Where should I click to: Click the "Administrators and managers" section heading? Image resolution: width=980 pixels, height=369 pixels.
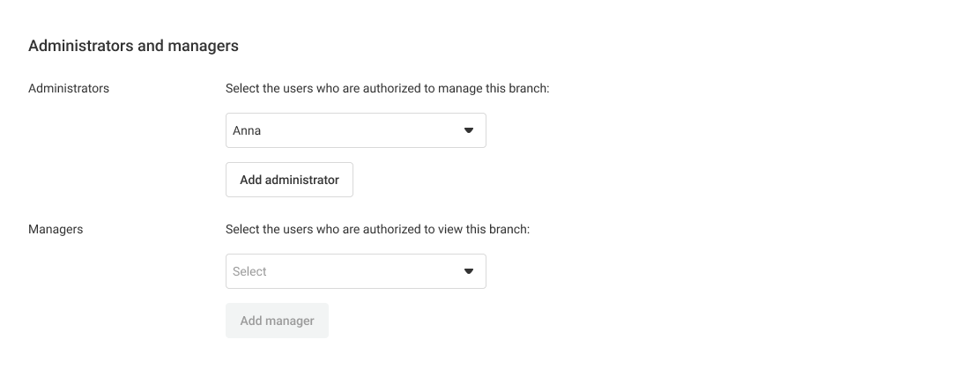[133, 46]
